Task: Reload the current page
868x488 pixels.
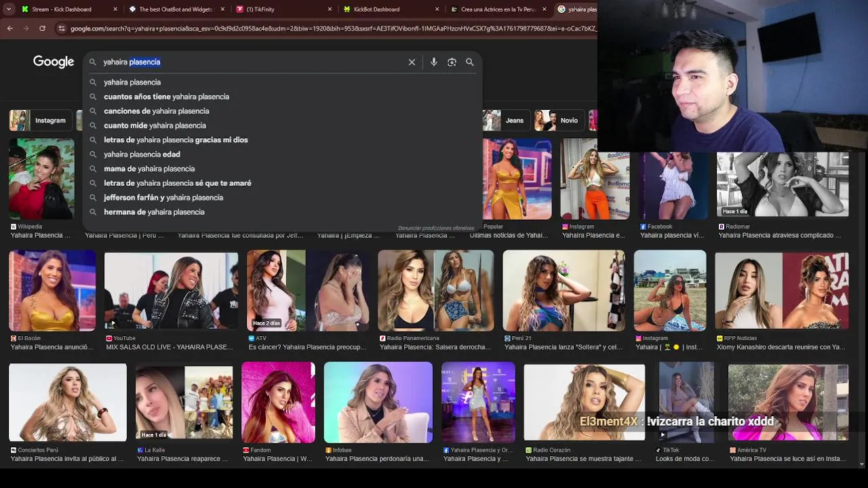Action: click(x=42, y=28)
